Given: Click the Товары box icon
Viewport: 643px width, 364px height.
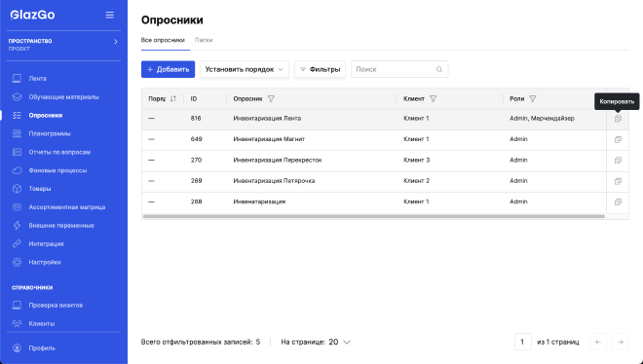Looking at the screenshot, I should tap(17, 189).
